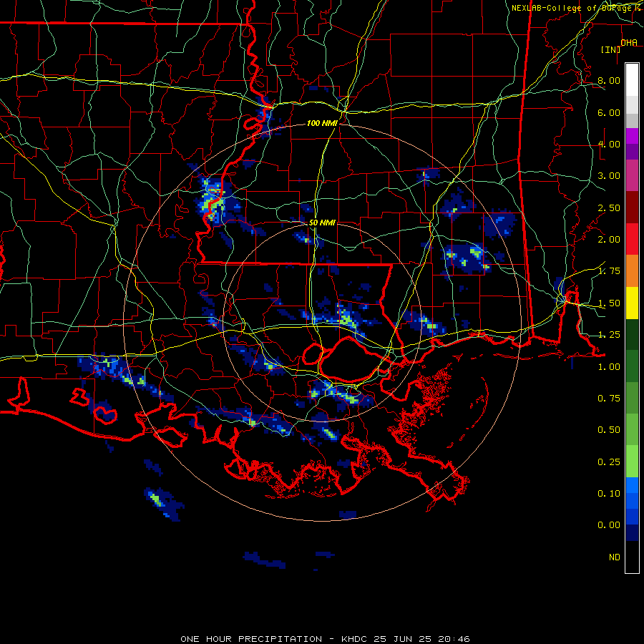This screenshot has width=644, height=644.
Task: Click the "0.00" scale label
Action: coord(609,525)
